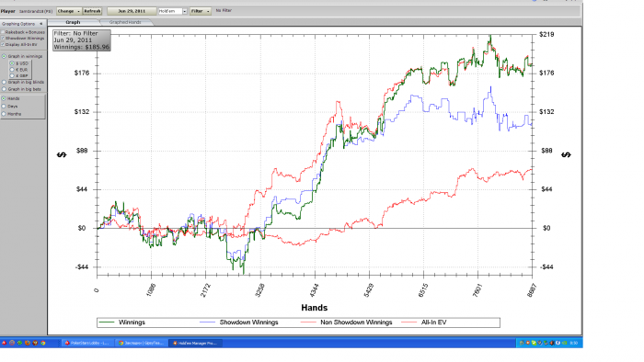
Task: Click the Showdown Winnings legend blue line
Action: [208, 322]
